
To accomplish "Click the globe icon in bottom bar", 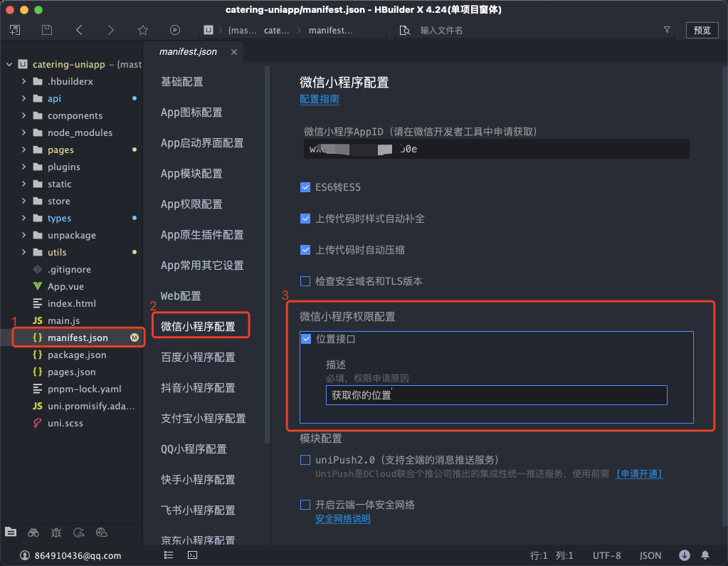I will coord(102,532).
